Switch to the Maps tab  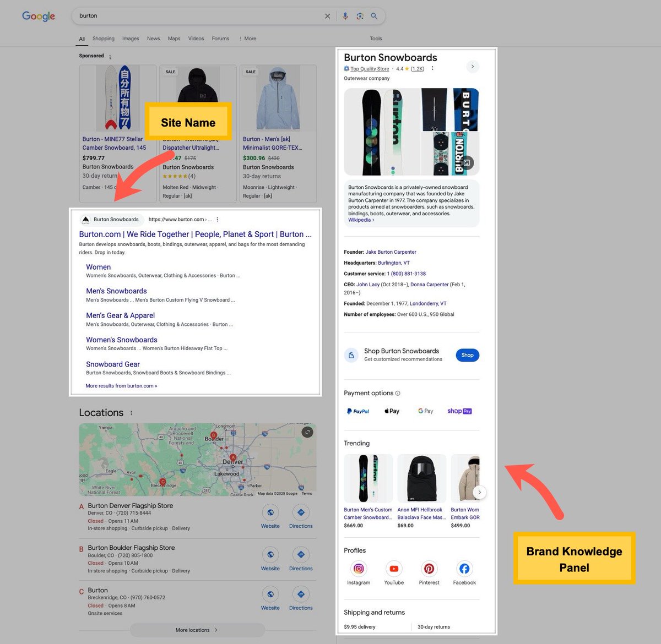pos(174,39)
